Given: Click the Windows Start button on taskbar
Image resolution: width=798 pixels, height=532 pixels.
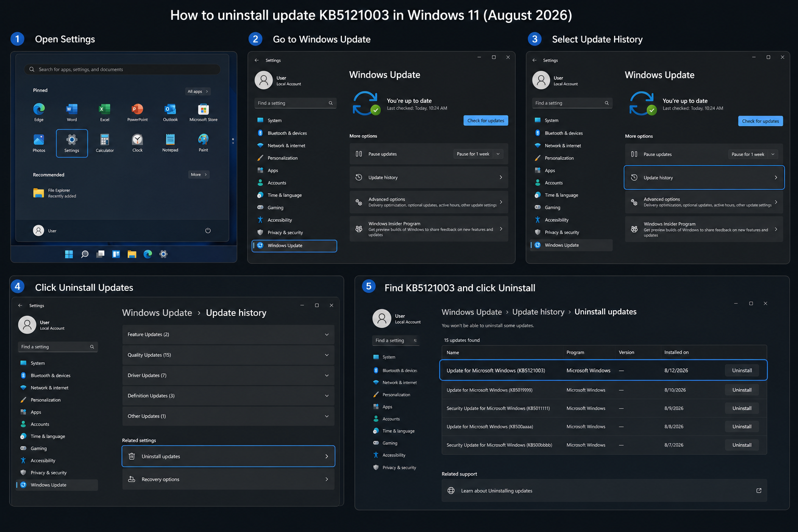Looking at the screenshot, I should [69, 254].
